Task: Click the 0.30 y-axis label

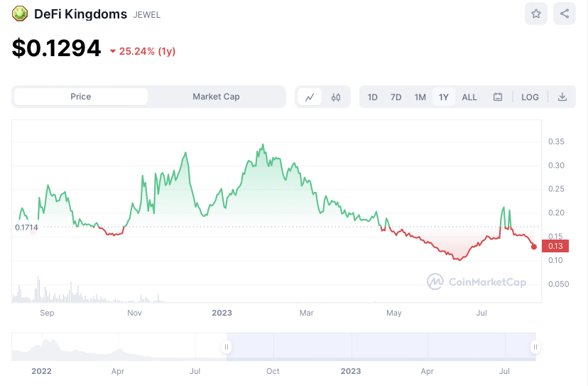Action: click(x=556, y=165)
